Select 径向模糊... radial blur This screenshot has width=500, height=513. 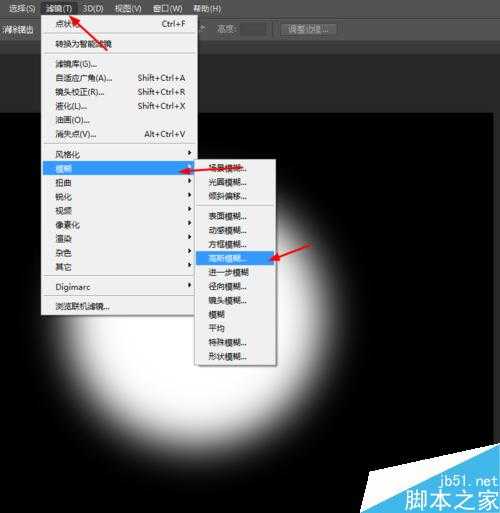pos(235,286)
